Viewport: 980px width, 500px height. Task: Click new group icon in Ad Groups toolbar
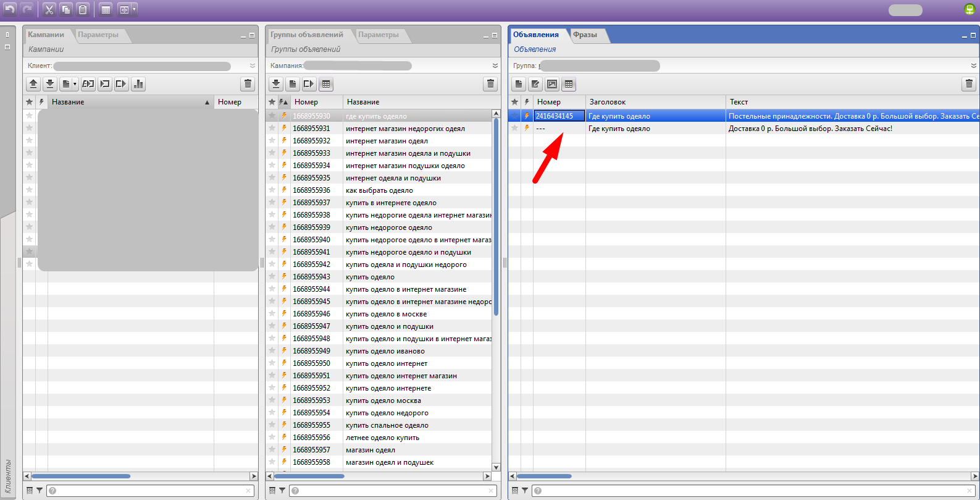[x=293, y=84]
